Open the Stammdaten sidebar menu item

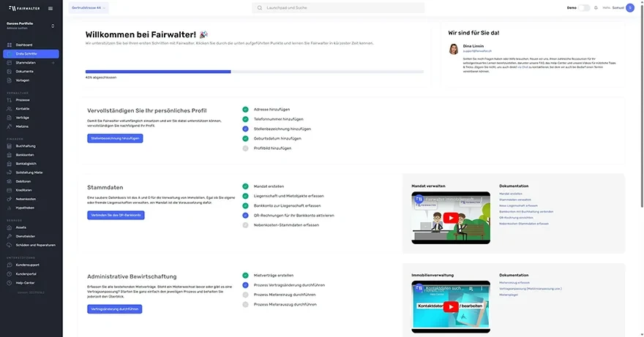[31, 63]
